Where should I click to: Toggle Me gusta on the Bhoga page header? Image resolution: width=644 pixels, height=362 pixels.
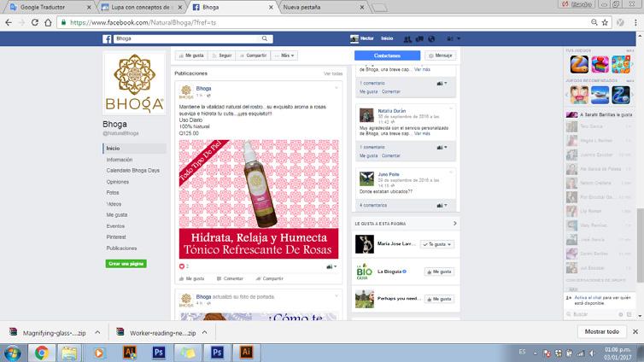tap(191, 55)
